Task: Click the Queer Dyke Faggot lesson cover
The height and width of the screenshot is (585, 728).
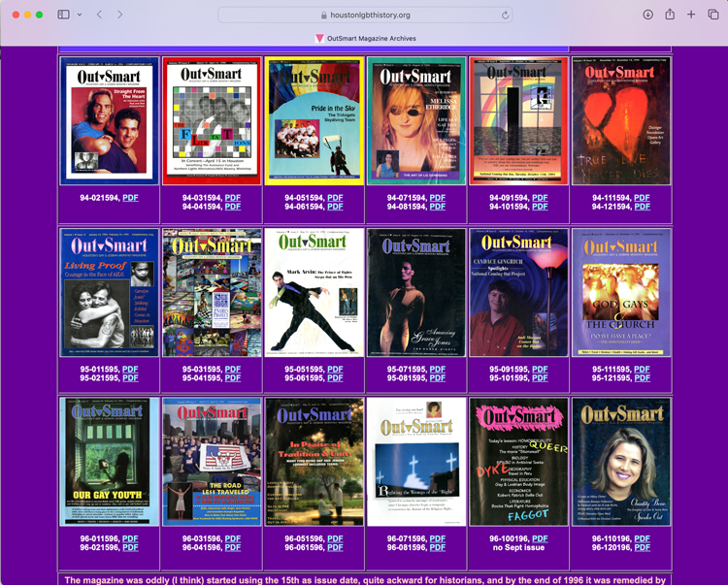Action: (518, 462)
